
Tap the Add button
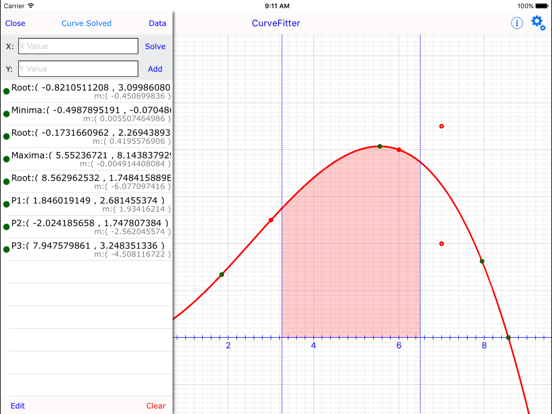coord(155,69)
